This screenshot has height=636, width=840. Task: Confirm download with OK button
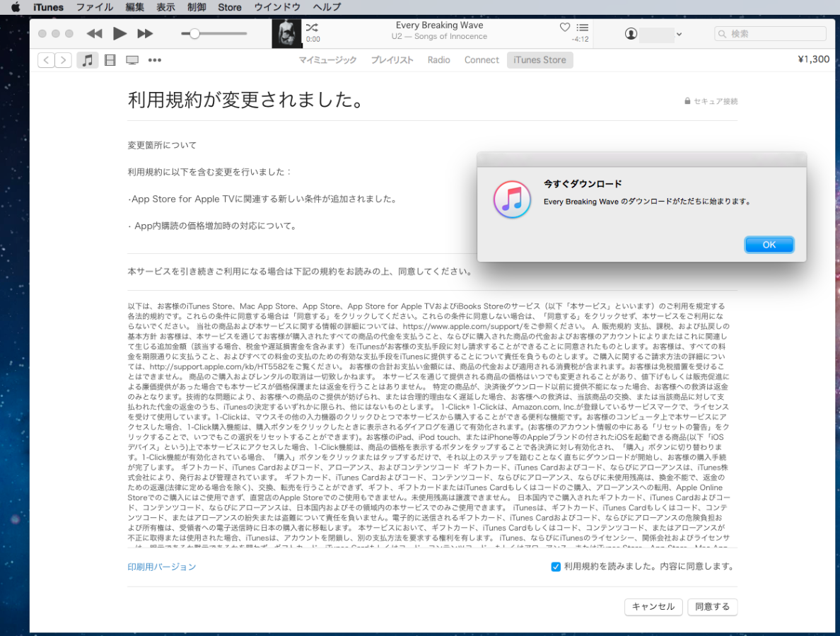(x=769, y=245)
